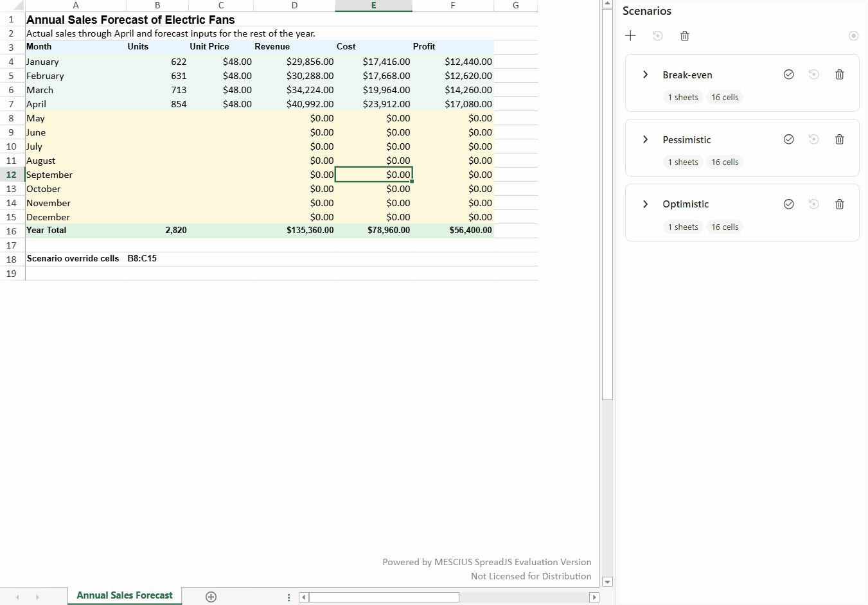Select 'Scenario override cells' label cell
The height and width of the screenshot is (605, 868).
(x=76, y=259)
